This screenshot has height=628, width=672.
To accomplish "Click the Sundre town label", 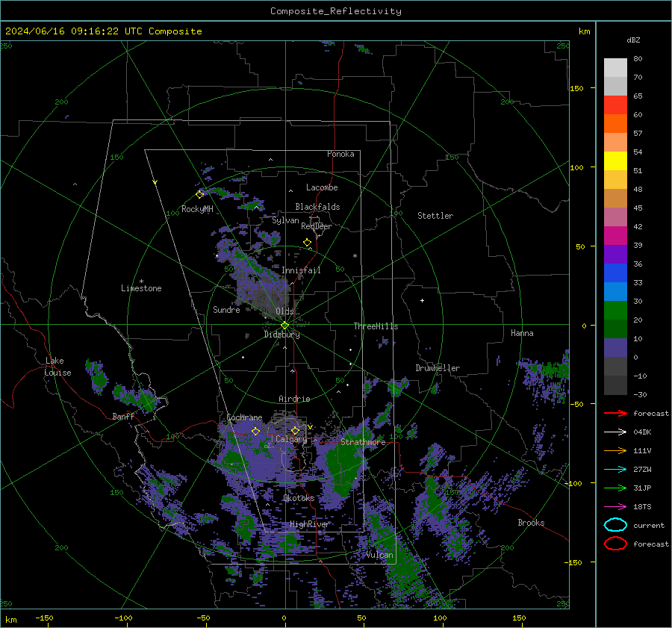I will pos(226,309).
